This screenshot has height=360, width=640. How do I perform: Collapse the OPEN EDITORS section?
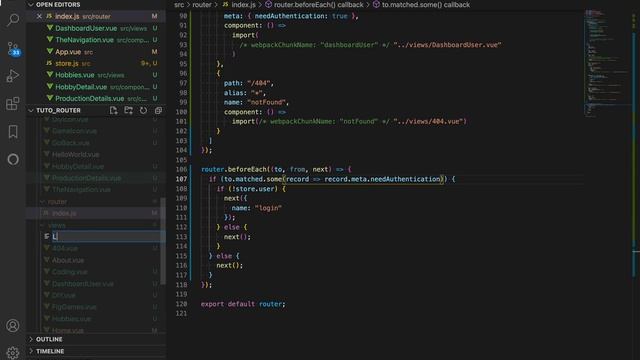(31, 4)
